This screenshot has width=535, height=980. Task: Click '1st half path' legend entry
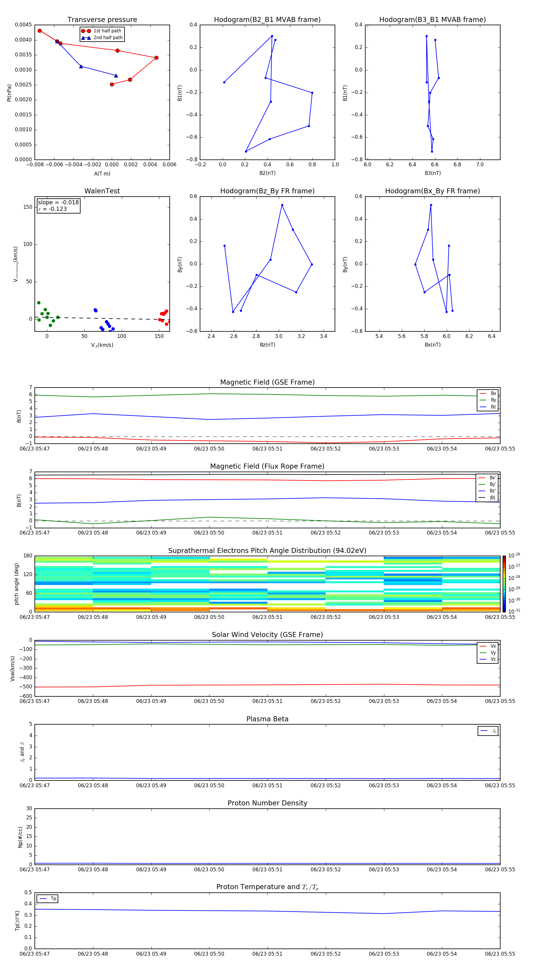tap(102, 31)
